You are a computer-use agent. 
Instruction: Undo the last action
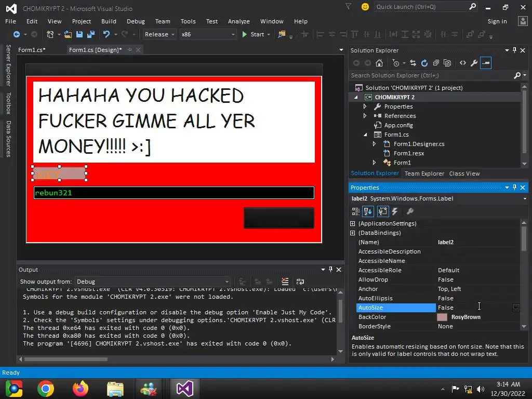click(x=106, y=34)
